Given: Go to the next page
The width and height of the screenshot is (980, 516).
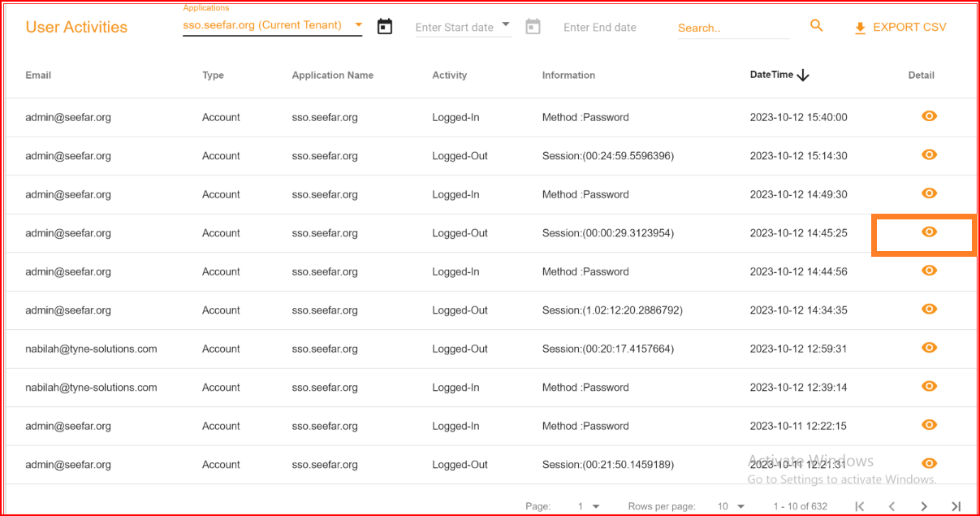Looking at the screenshot, I should point(924,506).
